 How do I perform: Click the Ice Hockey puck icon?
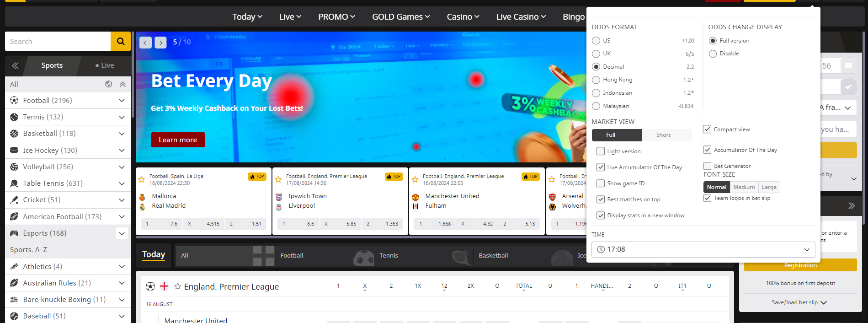pyautogui.click(x=14, y=150)
